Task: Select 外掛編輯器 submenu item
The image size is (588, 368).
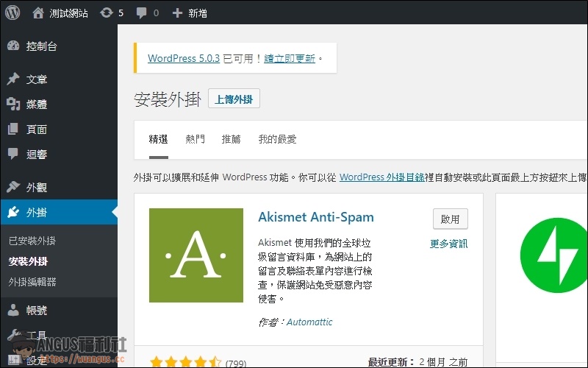Action: (x=32, y=282)
